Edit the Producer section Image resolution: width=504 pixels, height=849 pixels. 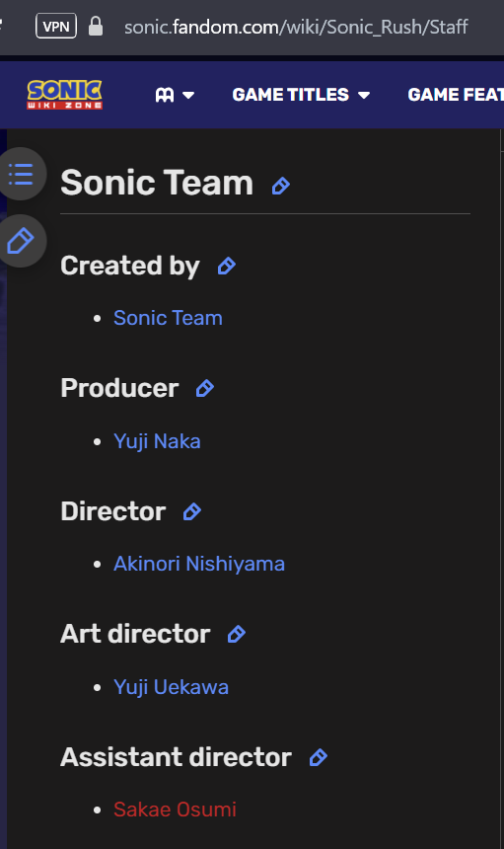tap(205, 388)
